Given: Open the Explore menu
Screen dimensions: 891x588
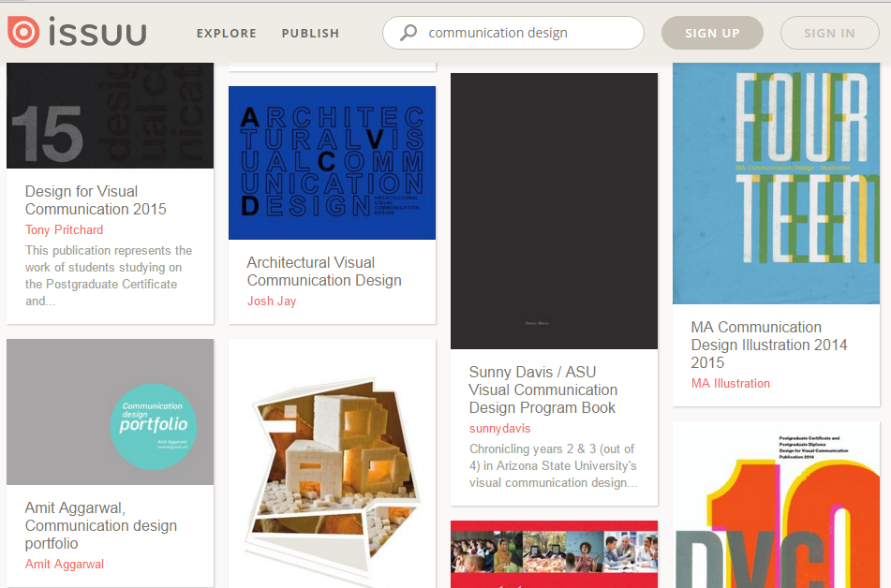Looking at the screenshot, I should pos(226,33).
